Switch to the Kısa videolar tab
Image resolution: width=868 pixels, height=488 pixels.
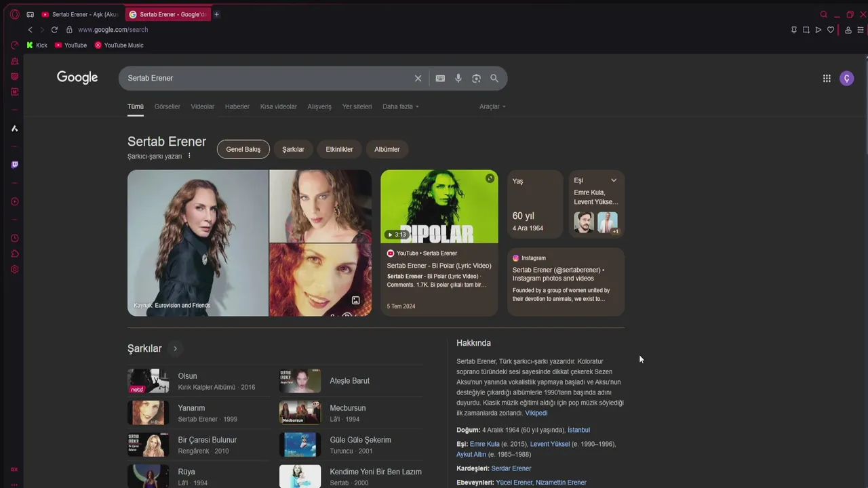click(279, 106)
